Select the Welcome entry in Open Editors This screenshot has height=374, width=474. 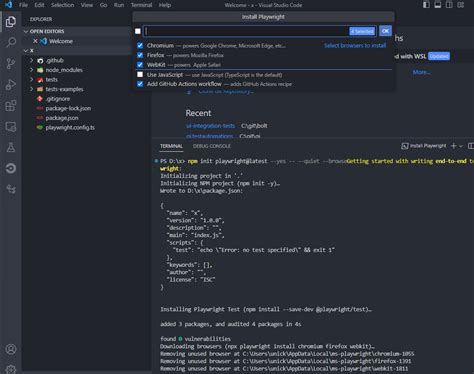click(x=61, y=41)
